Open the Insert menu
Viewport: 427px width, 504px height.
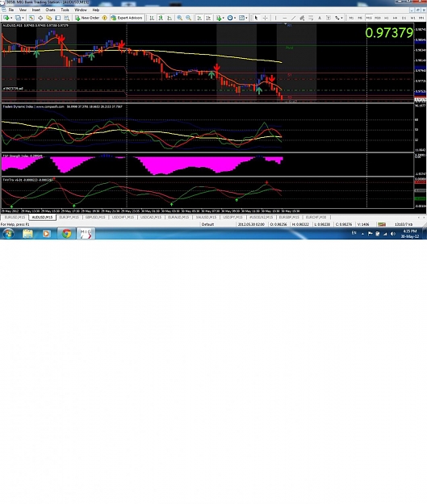(36, 10)
